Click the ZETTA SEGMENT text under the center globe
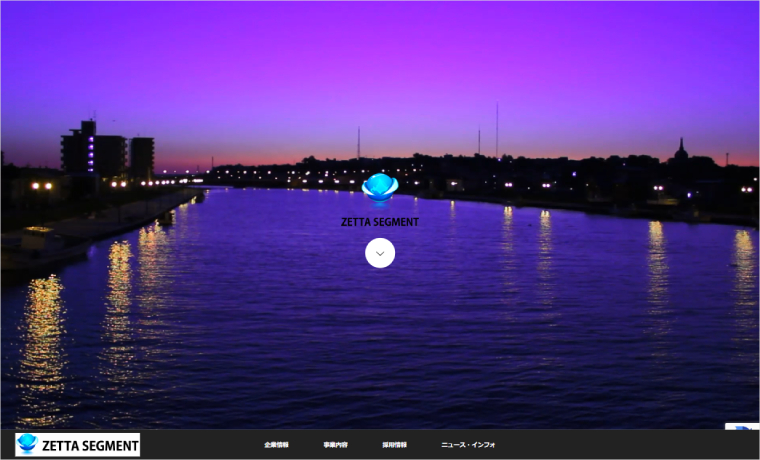760x460 pixels. (x=379, y=222)
